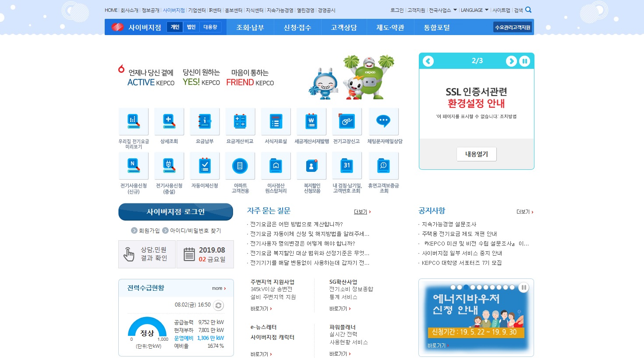Open 채팅문자메일상담 speech bubble icon
The height and width of the screenshot is (360, 644).
point(383,121)
